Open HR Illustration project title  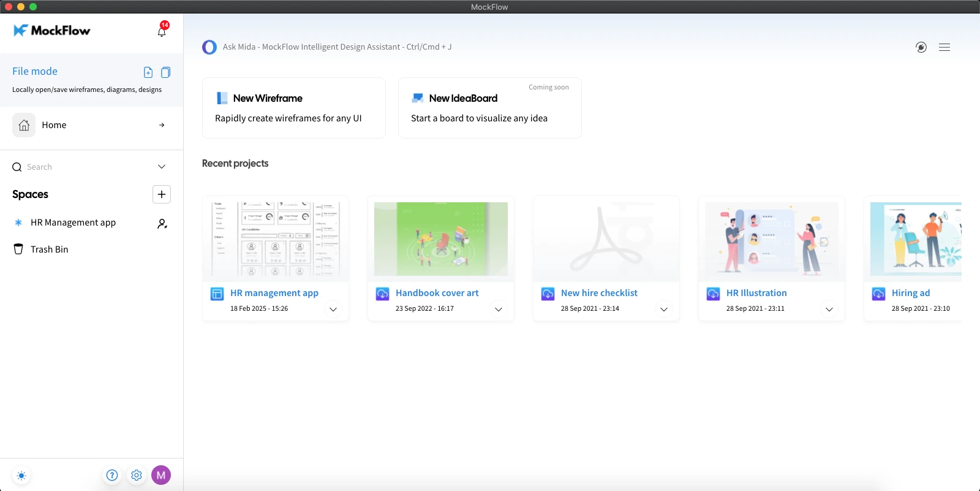[756, 293]
